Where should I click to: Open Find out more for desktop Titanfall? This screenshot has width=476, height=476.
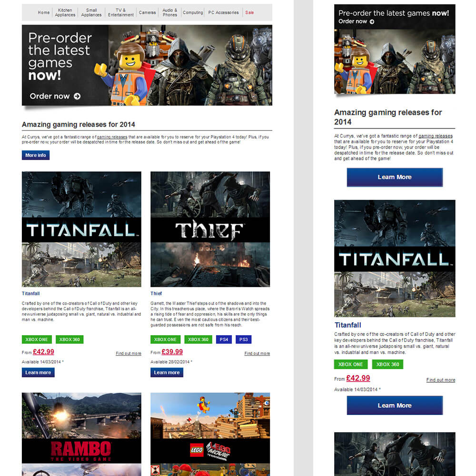tap(129, 353)
